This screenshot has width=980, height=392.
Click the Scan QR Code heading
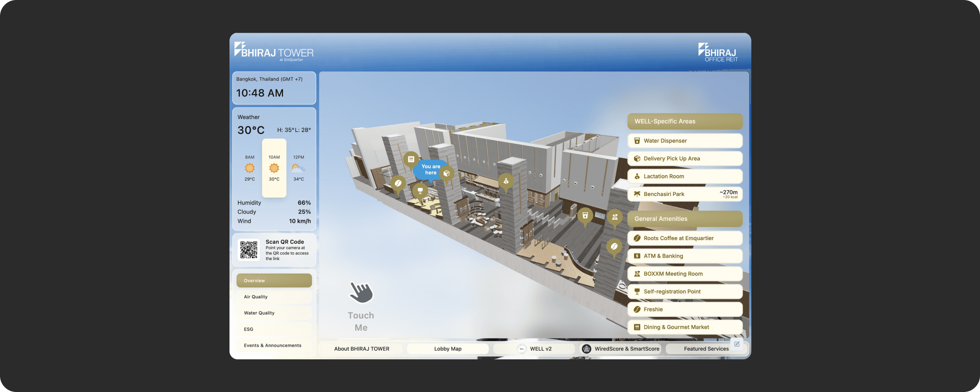(285, 242)
